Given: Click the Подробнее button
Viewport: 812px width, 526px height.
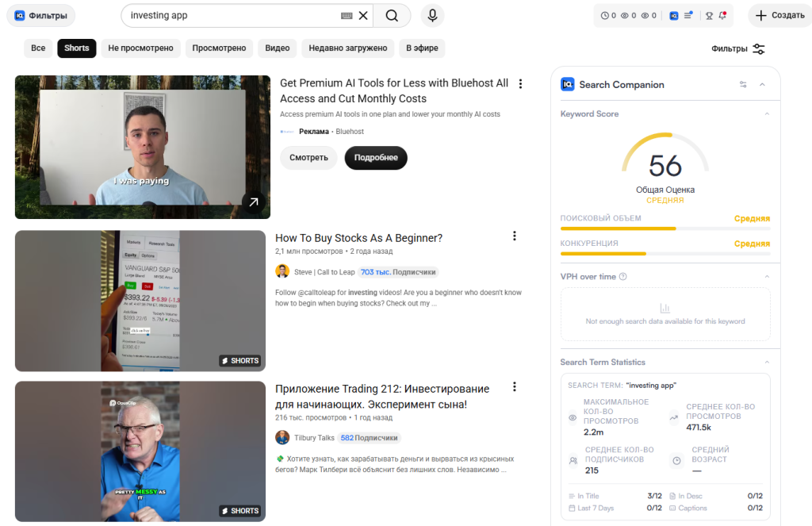Looking at the screenshot, I should pyautogui.click(x=376, y=158).
